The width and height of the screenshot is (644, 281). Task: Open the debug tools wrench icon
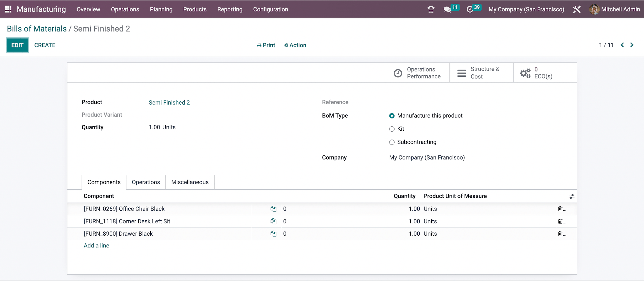577,9
